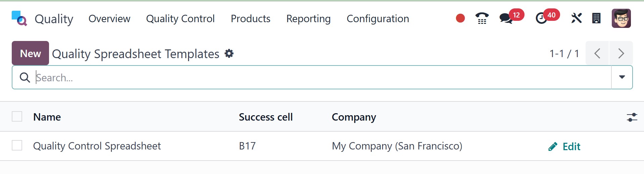This screenshot has height=174, width=644.
Task: Click the Quality app logo icon
Action: pyautogui.click(x=19, y=18)
